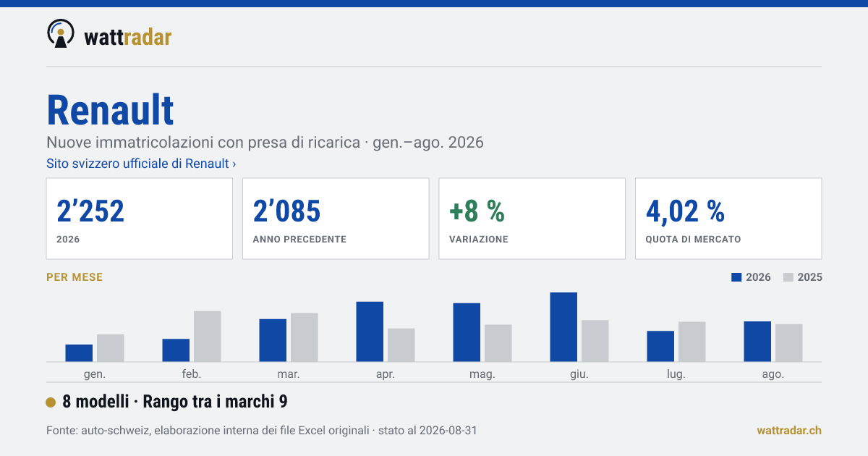Open the official Swiss Renault site link
The image size is (868, 456).
tap(141, 164)
